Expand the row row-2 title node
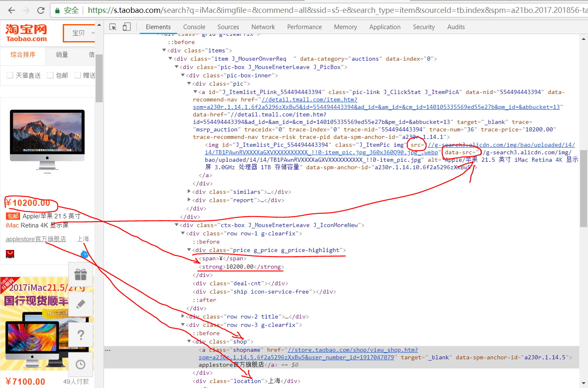Viewport: 588px width, 388px height. tap(183, 316)
